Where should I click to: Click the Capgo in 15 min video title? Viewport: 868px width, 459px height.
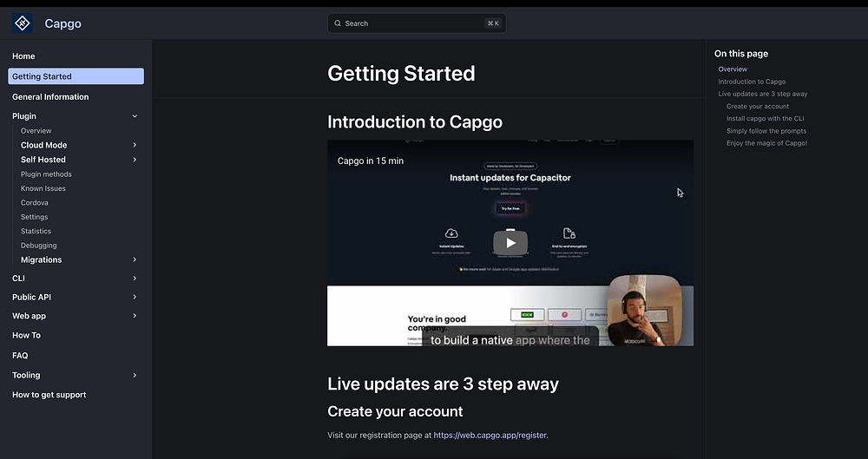point(371,161)
